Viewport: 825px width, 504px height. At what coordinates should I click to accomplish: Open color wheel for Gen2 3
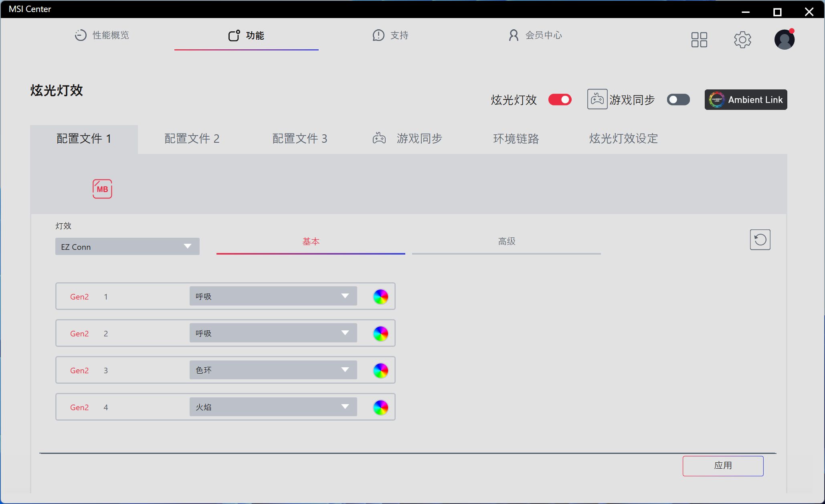pyautogui.click(x=380, y=370)
